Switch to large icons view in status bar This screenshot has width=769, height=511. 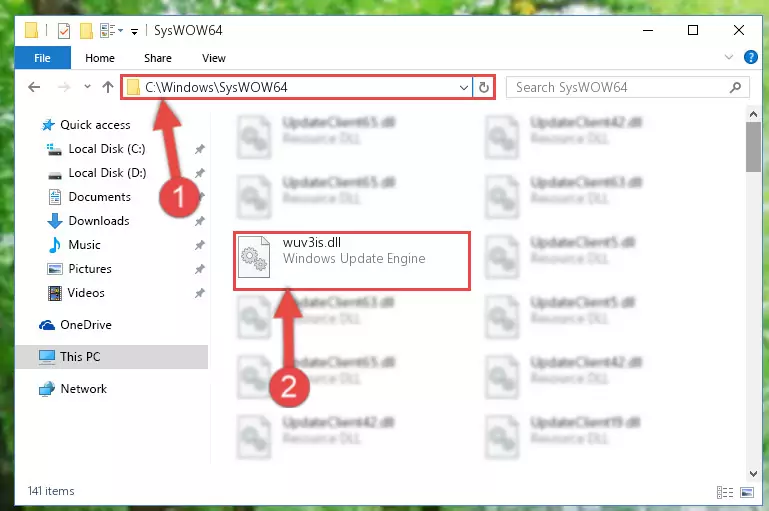746,492
